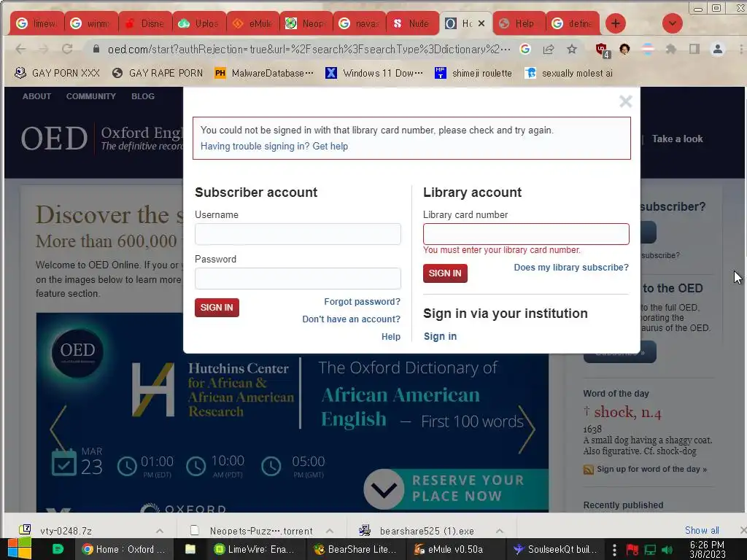Click Show all downloads

[702, 530]
